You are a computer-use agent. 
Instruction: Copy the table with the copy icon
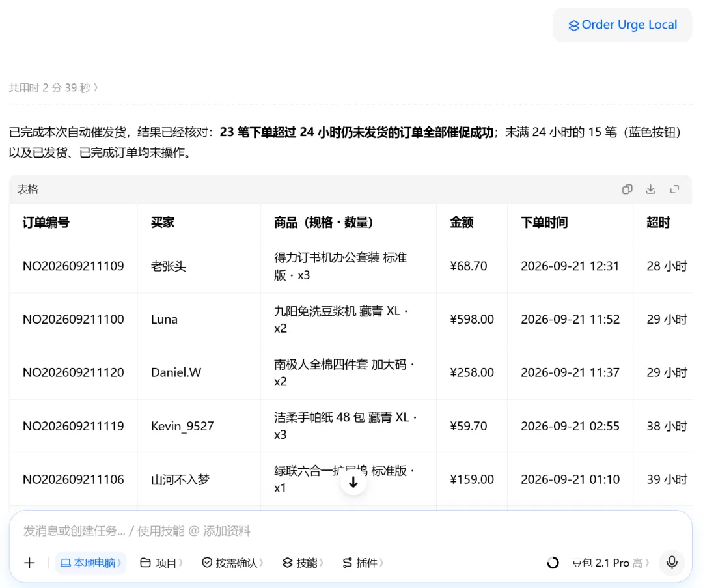(627, 189)
